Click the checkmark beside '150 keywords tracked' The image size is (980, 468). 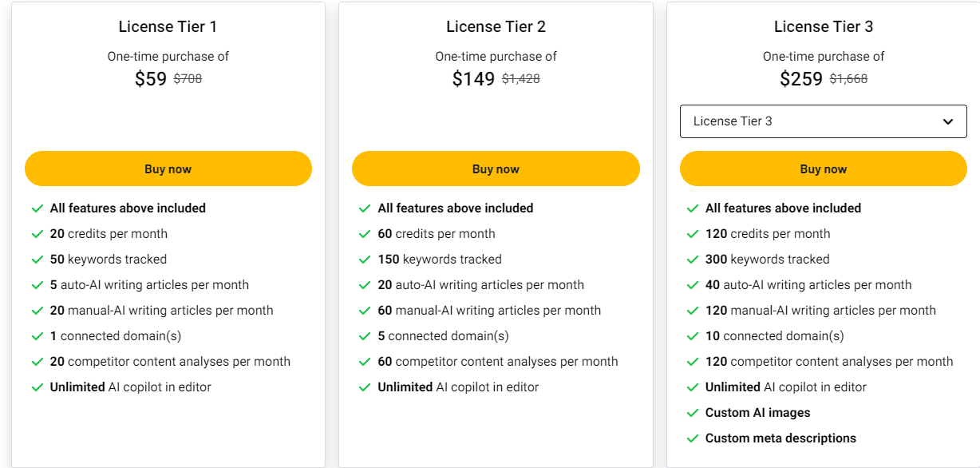click(365, 259)
